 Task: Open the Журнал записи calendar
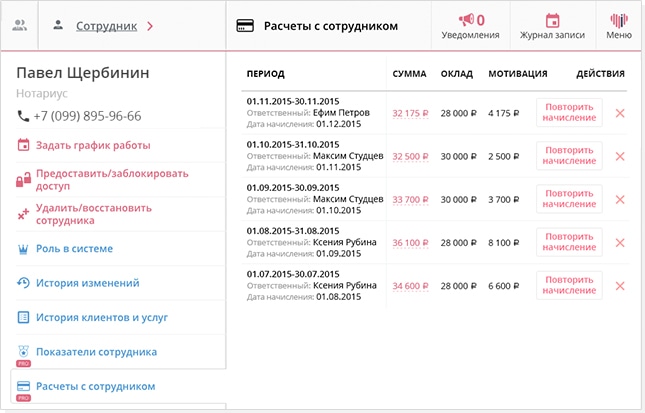tap(552, 26)
